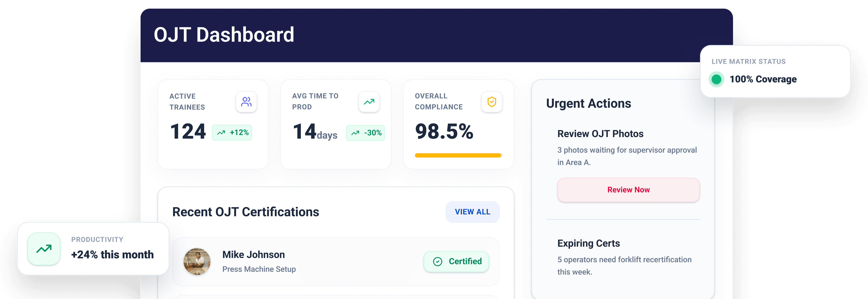
Task: Click the Overall Compliance shield icon
Action: point(492,102)
